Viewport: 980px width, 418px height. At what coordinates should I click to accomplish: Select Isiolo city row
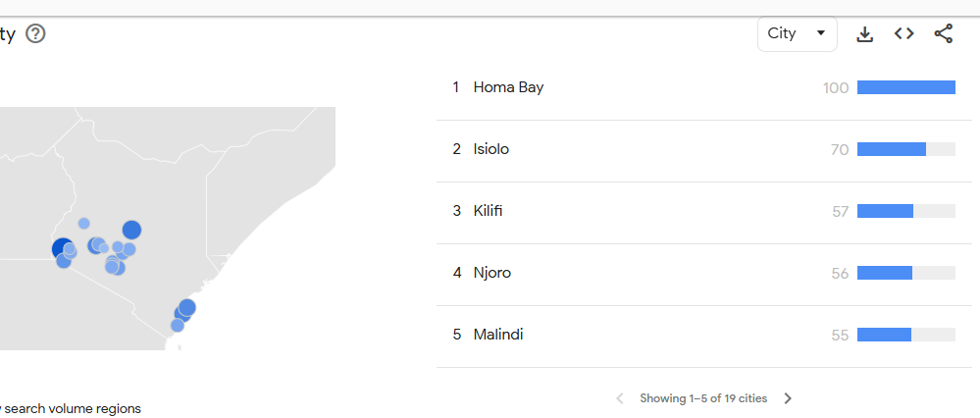tap(490, 149)
